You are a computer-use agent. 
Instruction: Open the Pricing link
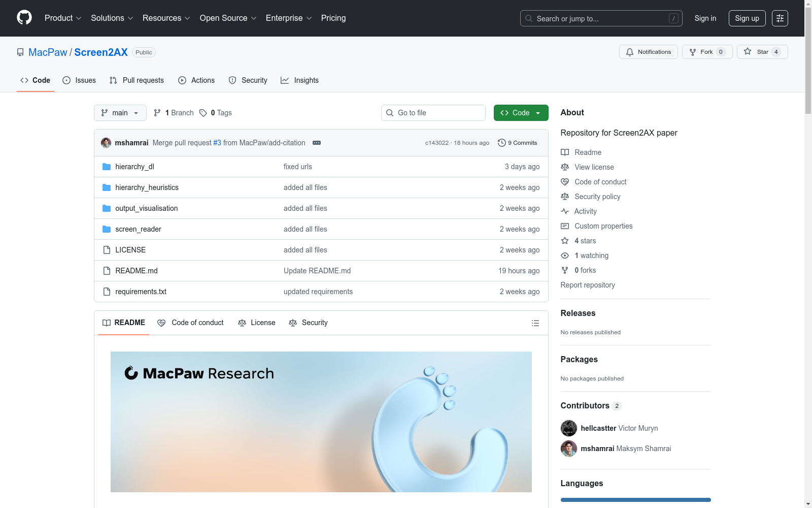point(333,18)
